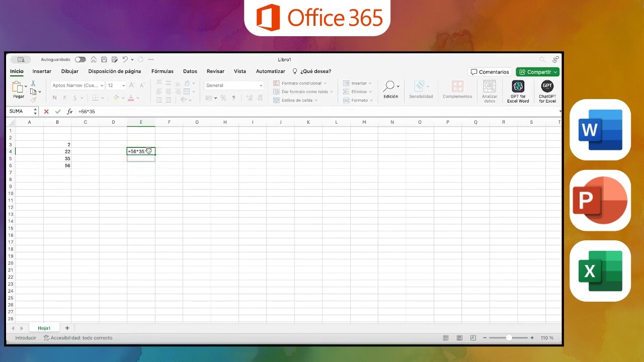Click the formula bar showing =56*35
This screenshot has height=362, width=644.
317,112
